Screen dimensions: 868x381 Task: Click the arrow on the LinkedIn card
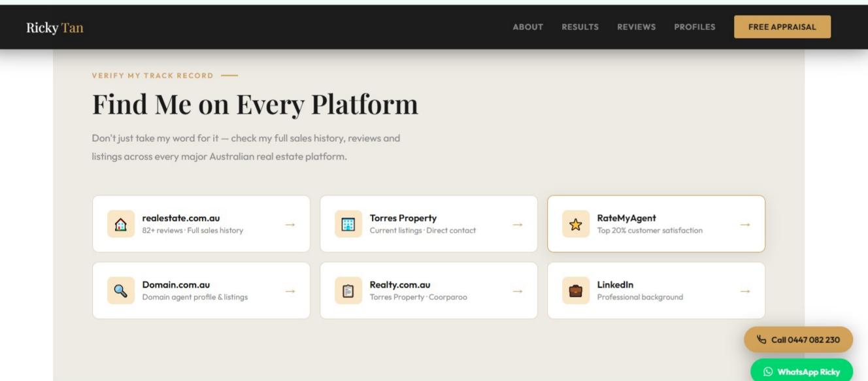click(x=745, y=291)
